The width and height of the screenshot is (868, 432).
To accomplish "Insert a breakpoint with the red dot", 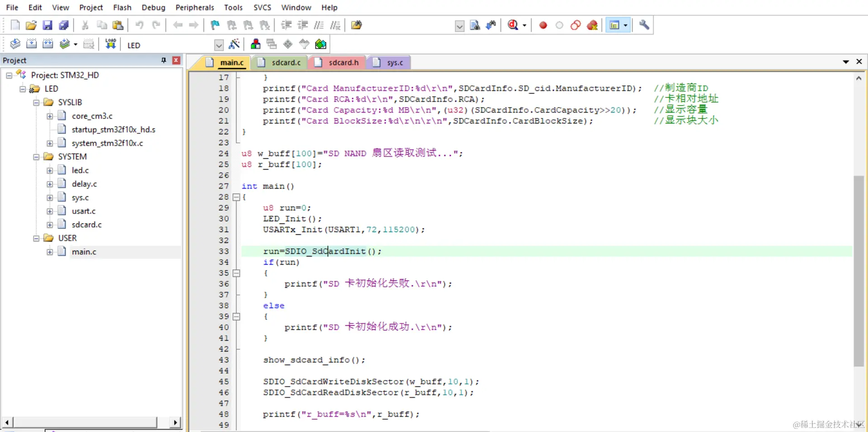I will click(543, 25).
